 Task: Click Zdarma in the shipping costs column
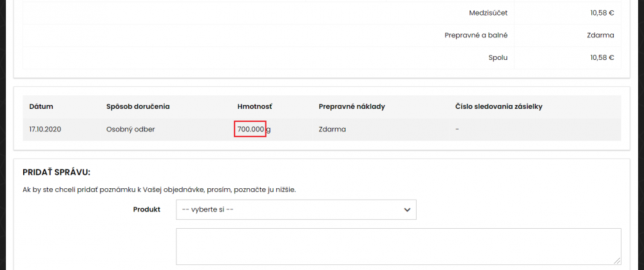point(332,130)
